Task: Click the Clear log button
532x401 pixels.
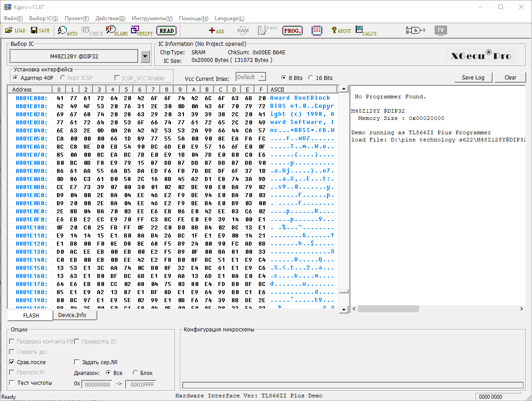Action: 510,77
